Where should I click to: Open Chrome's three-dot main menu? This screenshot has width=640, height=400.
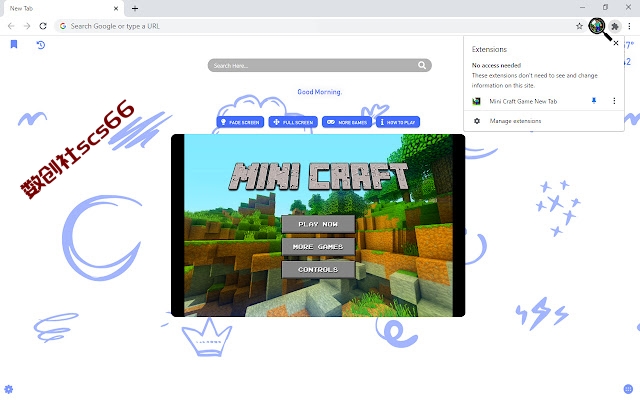629,26
